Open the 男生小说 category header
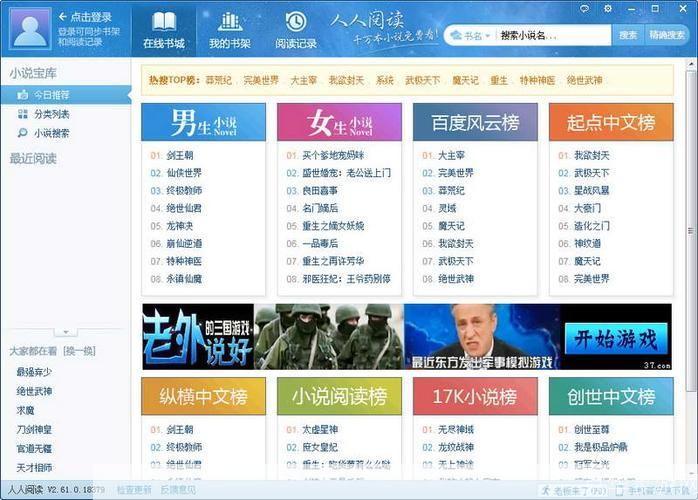 click(203, 123)
